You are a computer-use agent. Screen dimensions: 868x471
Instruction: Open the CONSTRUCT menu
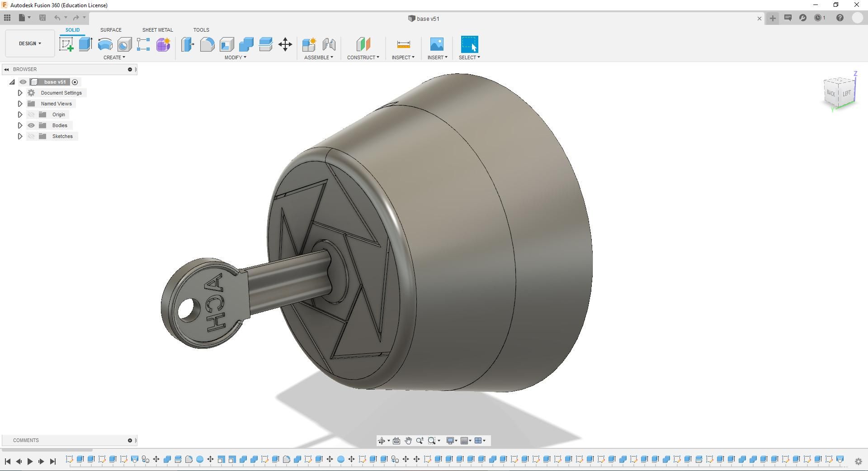(x=363, y=57)
